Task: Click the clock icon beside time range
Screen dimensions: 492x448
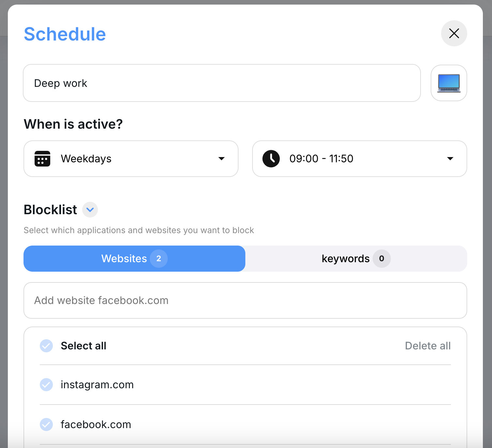Action: (x=271, y=159)
